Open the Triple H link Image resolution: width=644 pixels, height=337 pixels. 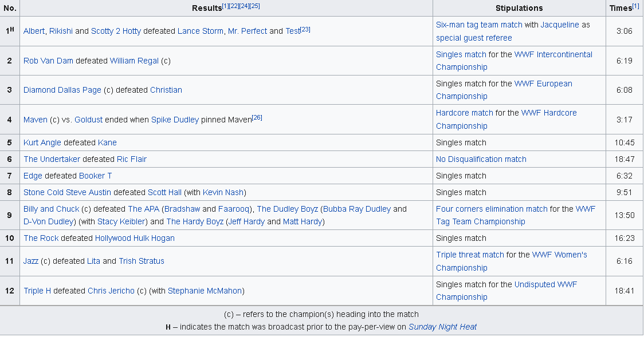point(37,291)
